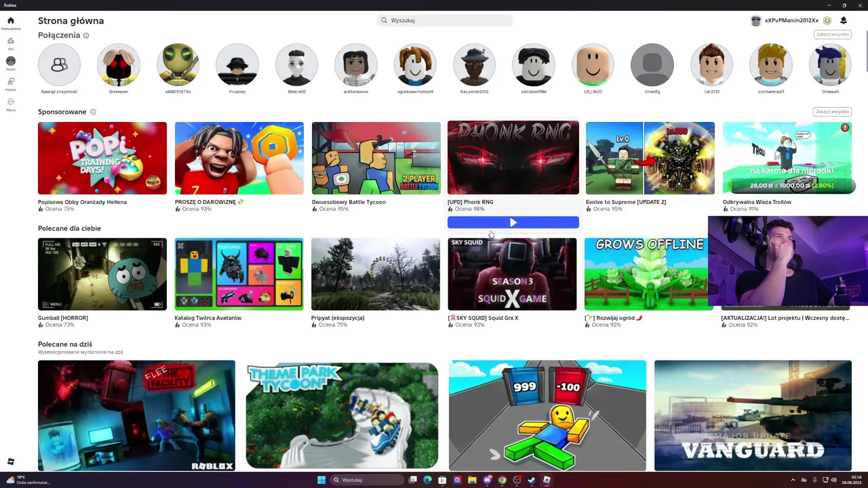
Task: Click the Nawiąż znajomość add-friend icon
Action: [59, 65]
